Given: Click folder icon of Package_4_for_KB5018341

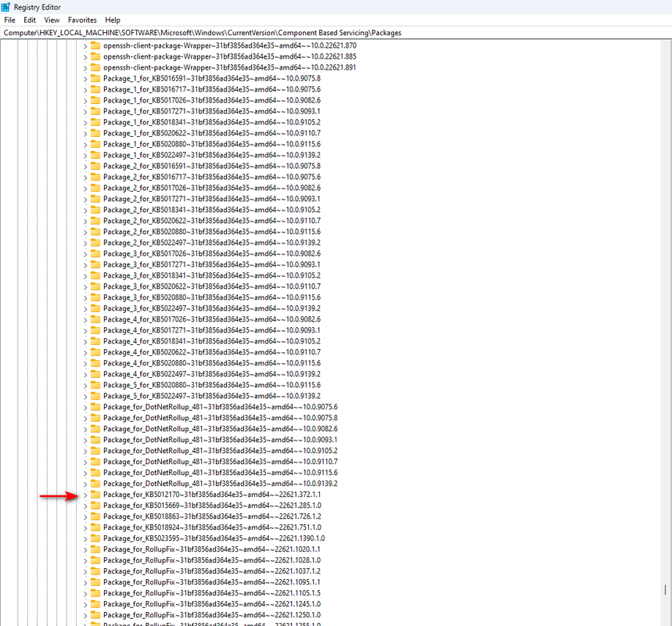Looking at the screenshot, I should [95, 341].
